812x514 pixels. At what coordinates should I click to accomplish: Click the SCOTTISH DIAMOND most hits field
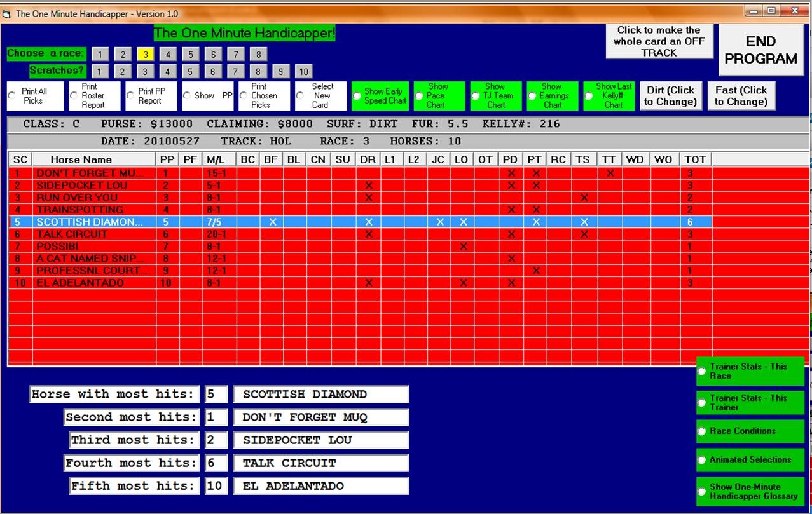point(320,394)
